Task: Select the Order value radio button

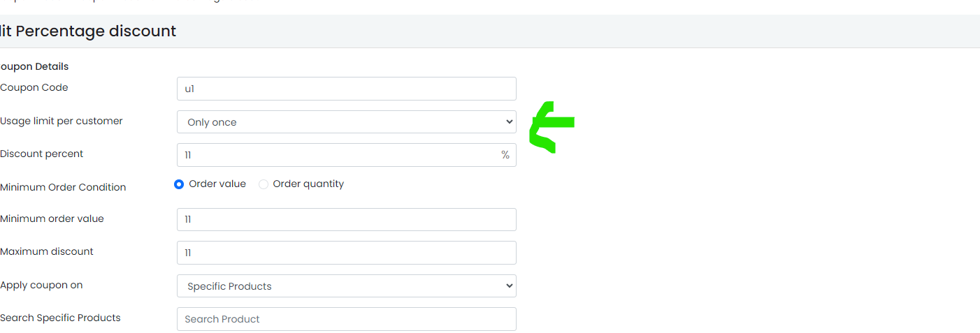Action: (179, 184)
